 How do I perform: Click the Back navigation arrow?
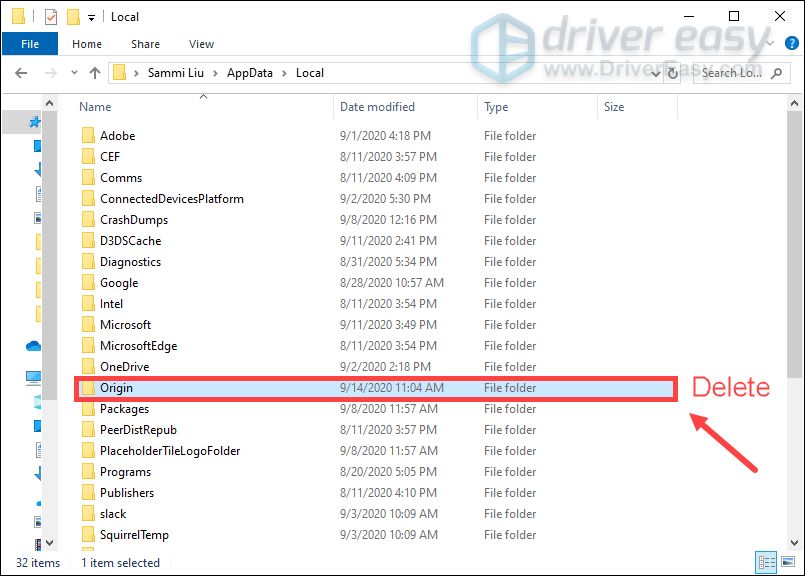click(20, 73)
